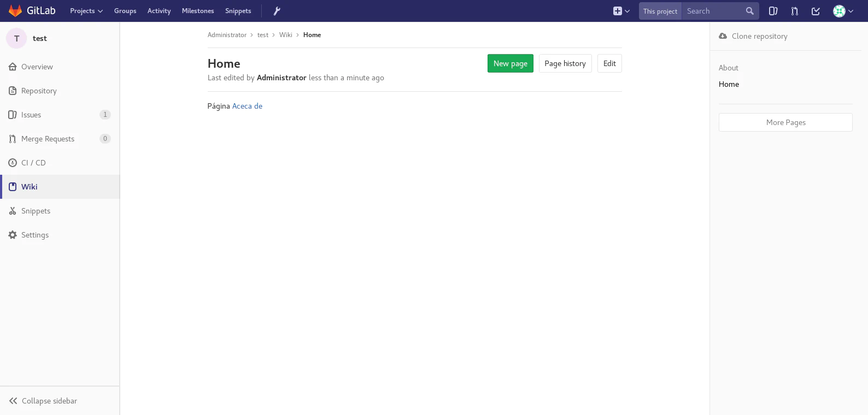Open CI / CD in the sidebar

tap(33, 163)
